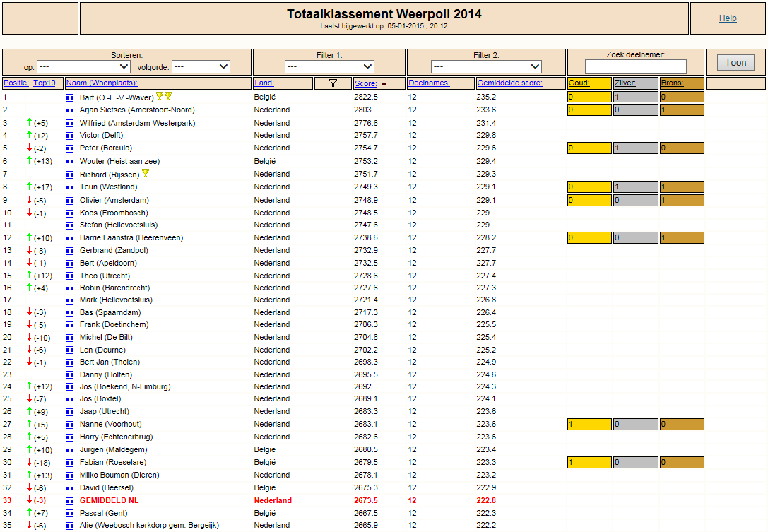This screenshot has width=768, height=532.
Task: Open the Sorteren 'op' dropdown
Action: [83, 66]
